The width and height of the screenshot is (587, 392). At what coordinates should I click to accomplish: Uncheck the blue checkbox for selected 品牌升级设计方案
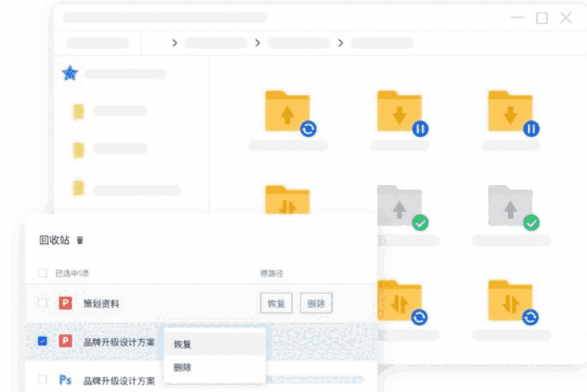42,341
